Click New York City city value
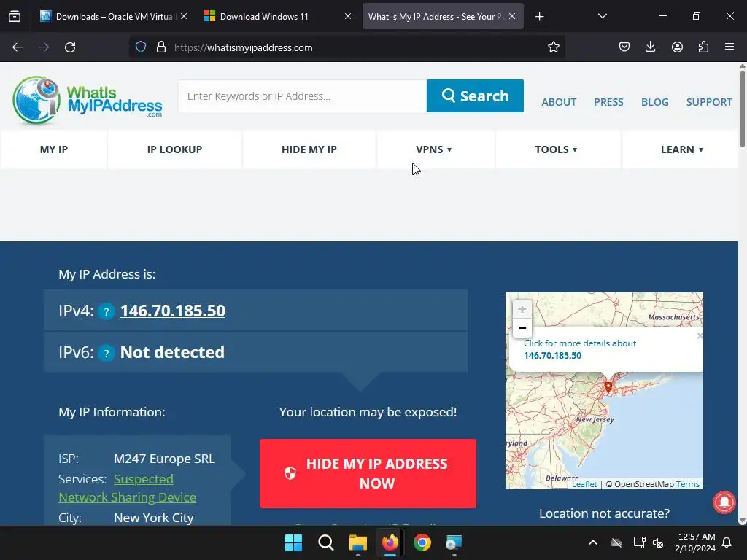 point(154,518)
